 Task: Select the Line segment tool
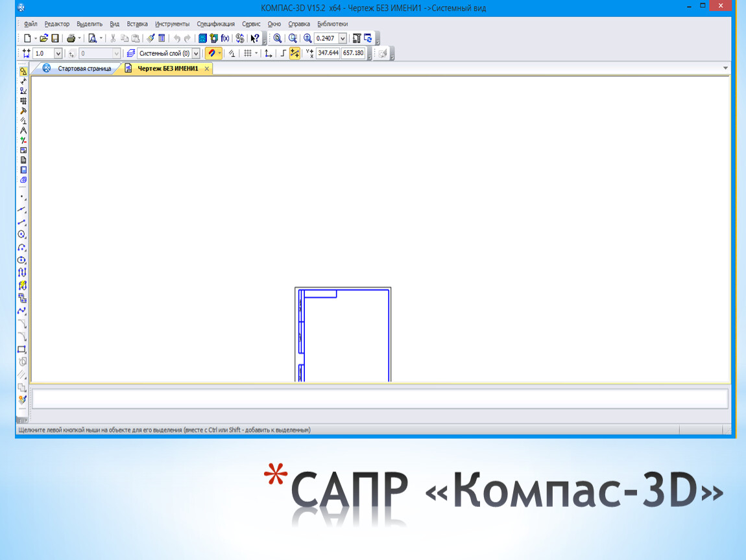pos(22,222)
